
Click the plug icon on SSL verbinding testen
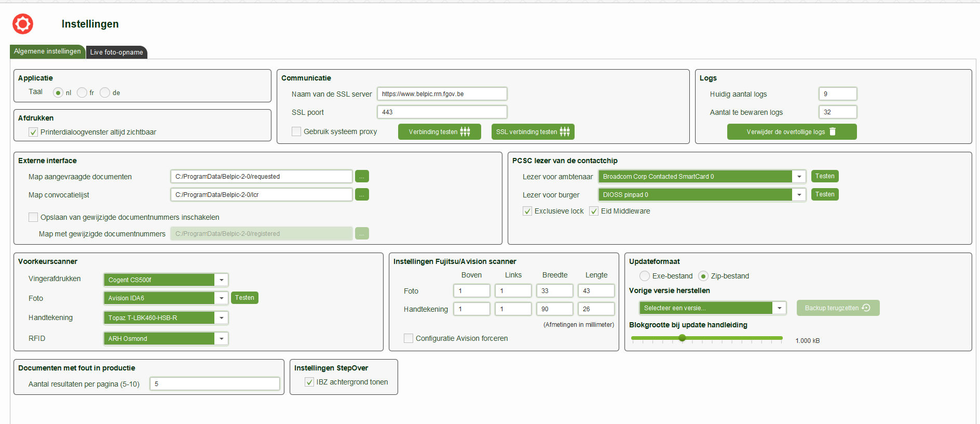coord(565,132)
